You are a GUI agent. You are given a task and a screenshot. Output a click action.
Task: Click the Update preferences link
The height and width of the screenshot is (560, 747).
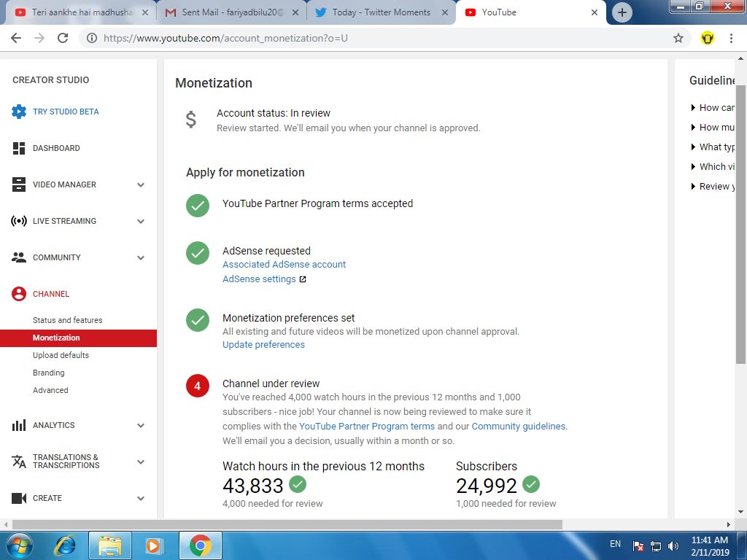(263, 345)
